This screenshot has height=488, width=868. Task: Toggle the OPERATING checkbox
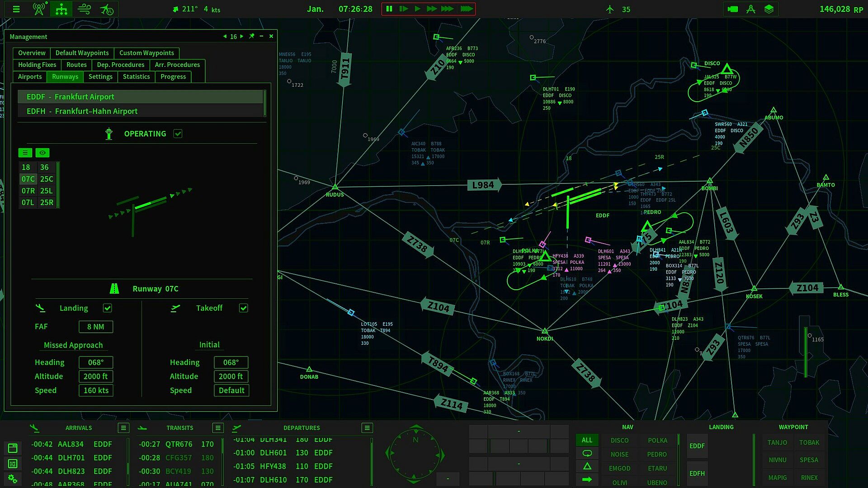(178, 134)
